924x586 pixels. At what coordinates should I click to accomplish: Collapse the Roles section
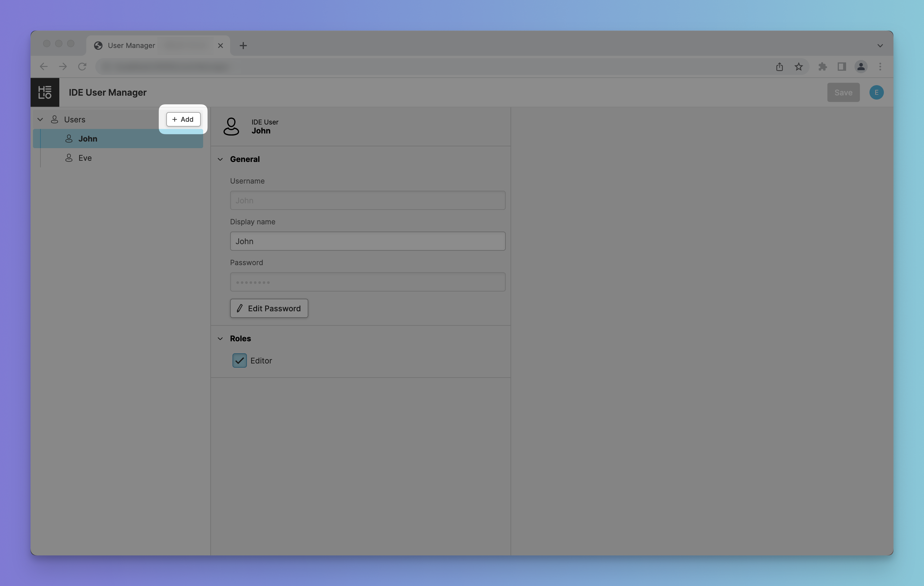[x=220, y=339]
